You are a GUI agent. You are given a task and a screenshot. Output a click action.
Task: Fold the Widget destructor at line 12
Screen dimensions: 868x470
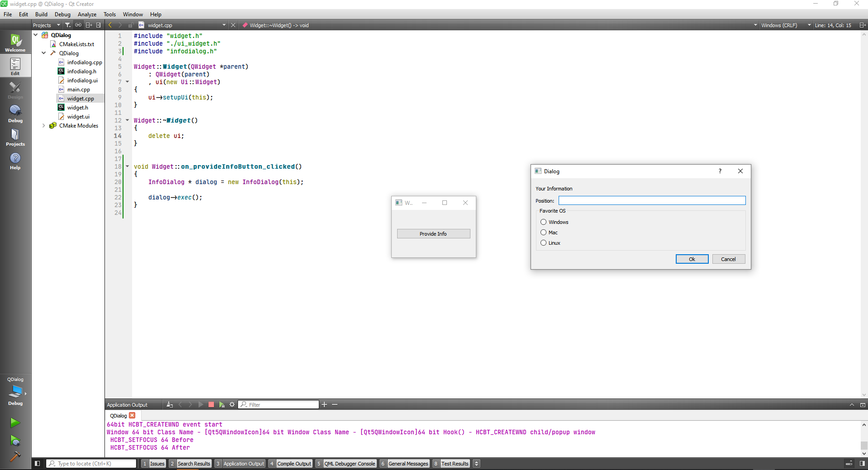[x=128, y=120]
